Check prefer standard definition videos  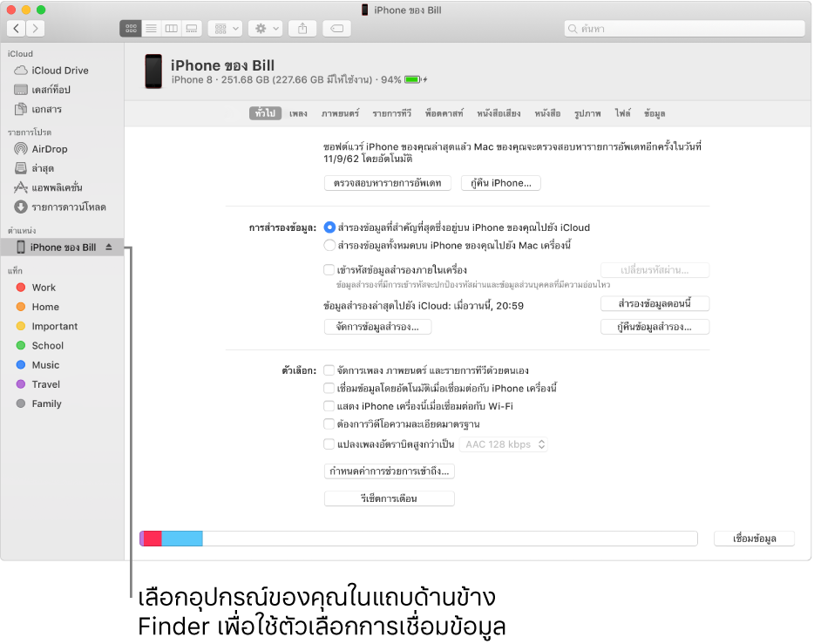[329, 424]
